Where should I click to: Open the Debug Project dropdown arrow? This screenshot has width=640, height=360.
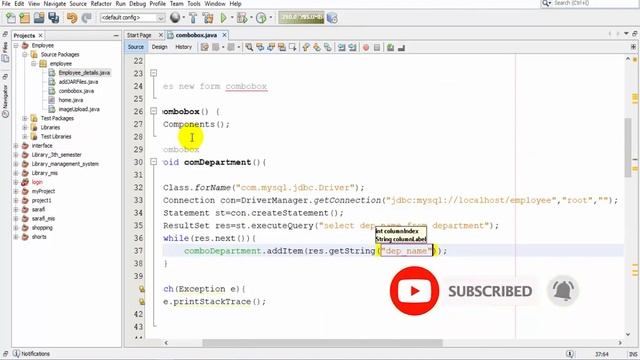point(251,18)
